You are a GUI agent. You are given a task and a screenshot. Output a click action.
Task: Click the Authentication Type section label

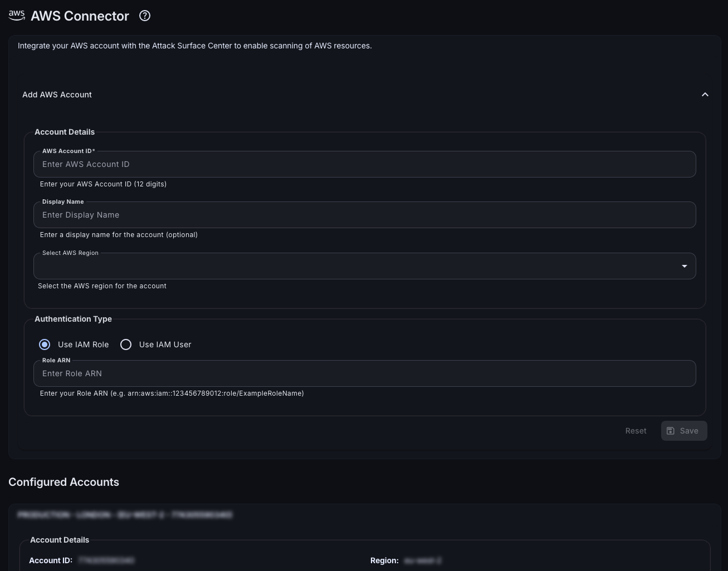(73, 319)
